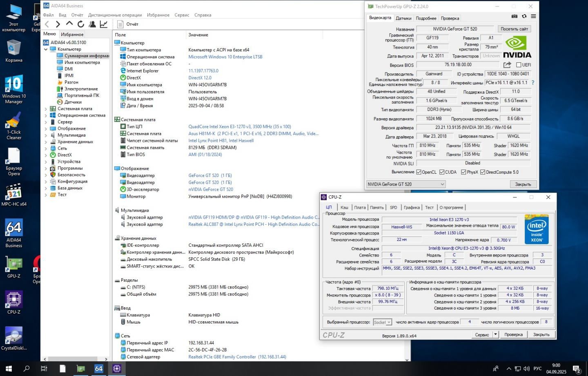Take a GPU-Z screenshot with camera icon
Image resolution: width=588 pixels, height=376 pixels.
(x=514, y=16)
